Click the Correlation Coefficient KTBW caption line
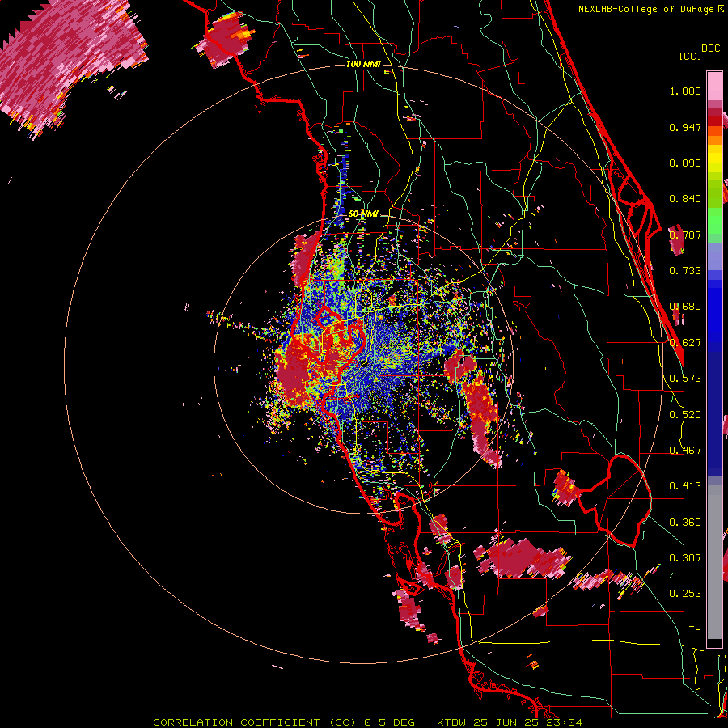 (x=367, y=722)
